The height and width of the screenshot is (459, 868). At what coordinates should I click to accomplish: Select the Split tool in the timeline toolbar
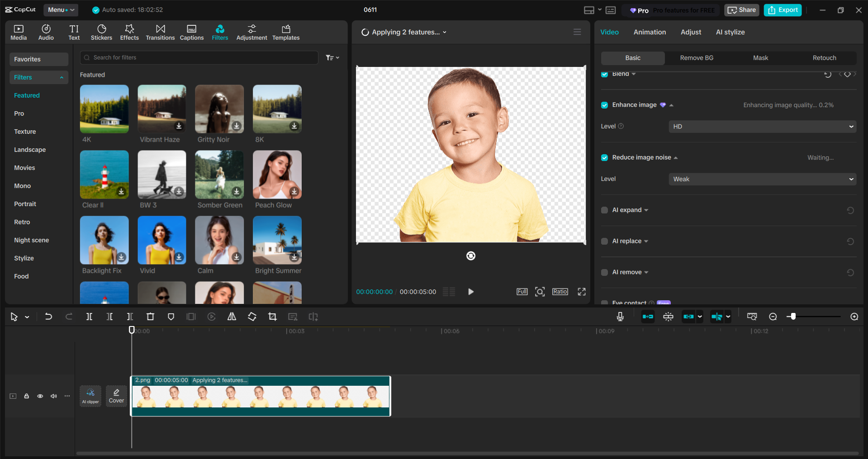(x=89, y=317)
